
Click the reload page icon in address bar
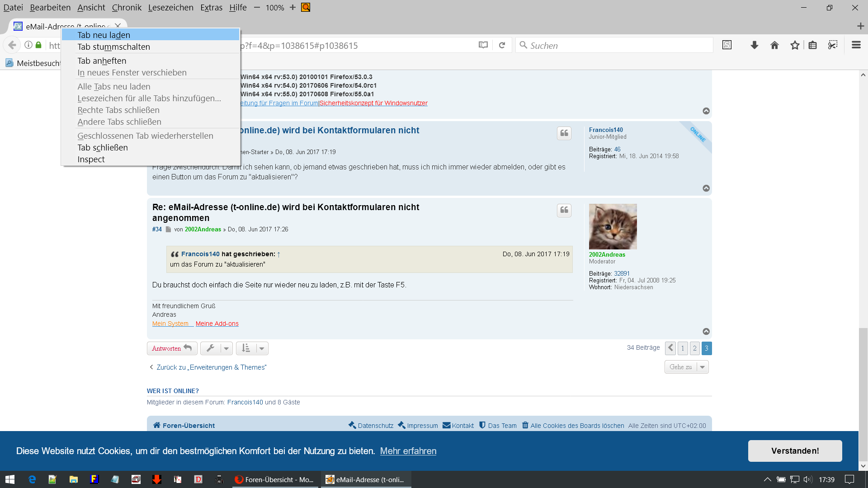pos(502,45)
